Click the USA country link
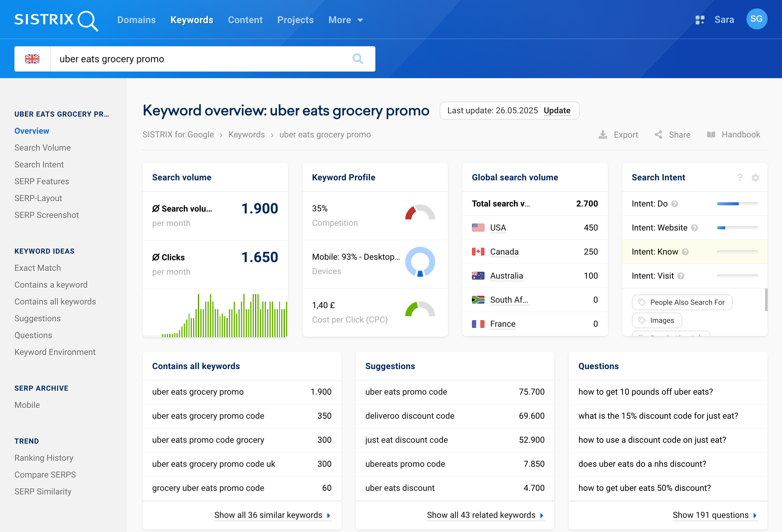 pos(498,228)
